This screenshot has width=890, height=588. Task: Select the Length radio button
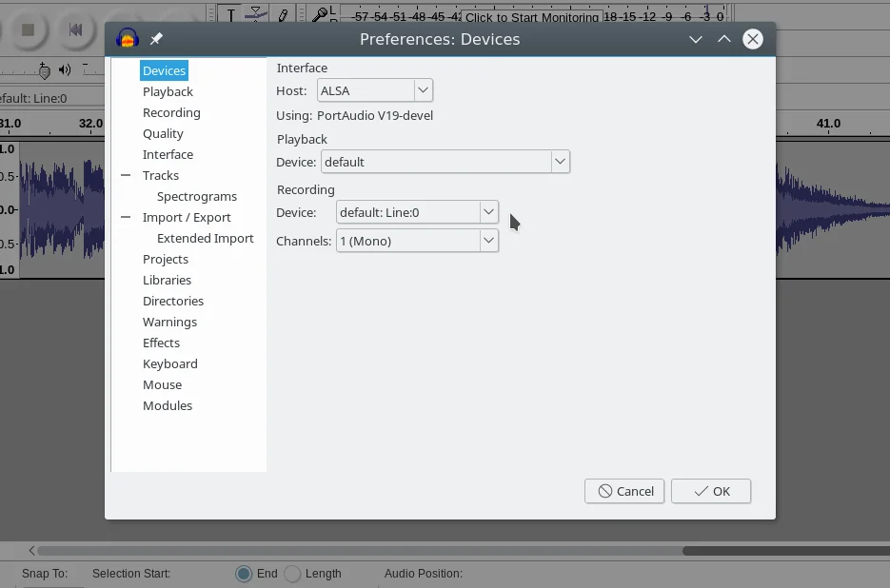(292, 574)
